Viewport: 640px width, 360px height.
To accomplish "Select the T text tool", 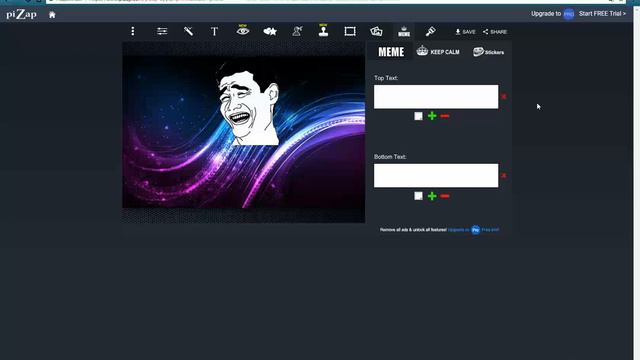I will pos(214,31).
